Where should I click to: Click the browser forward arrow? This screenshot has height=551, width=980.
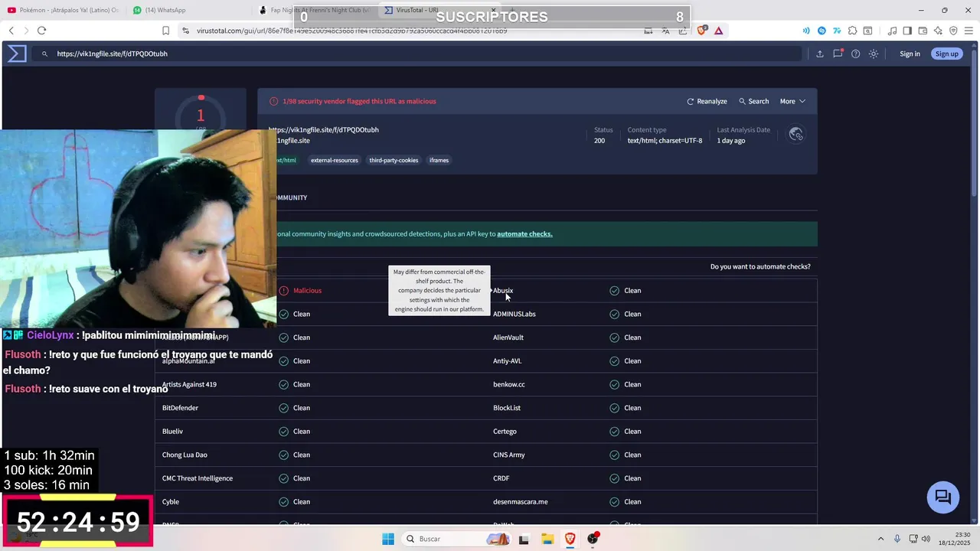click(x=26, y=31)
